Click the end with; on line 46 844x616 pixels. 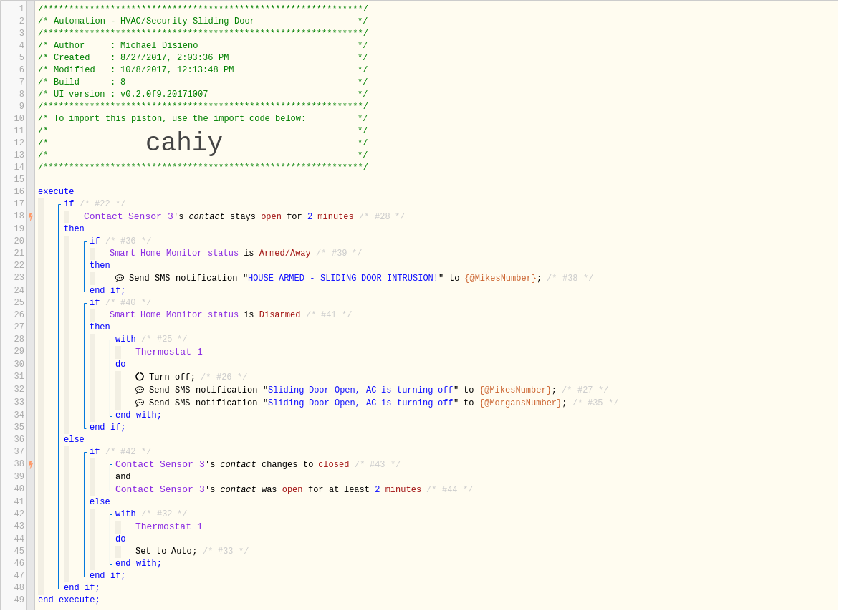[x=138, y=564]
